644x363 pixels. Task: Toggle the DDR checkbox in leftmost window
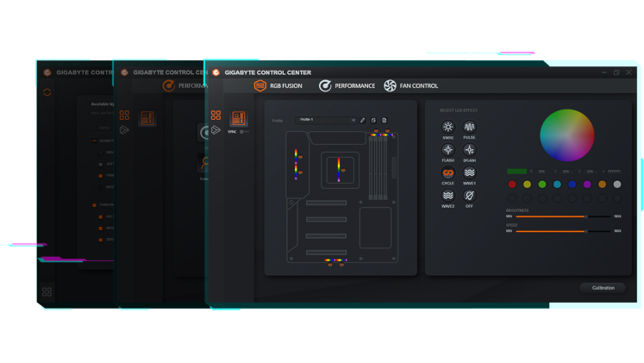pos(101,240)
